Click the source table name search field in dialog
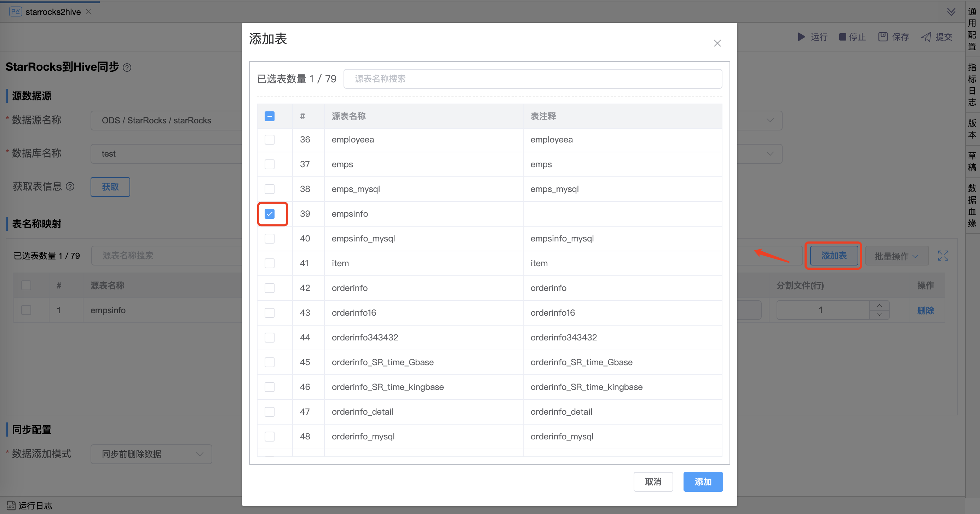980x514 pixels. [x=532, y=79]
